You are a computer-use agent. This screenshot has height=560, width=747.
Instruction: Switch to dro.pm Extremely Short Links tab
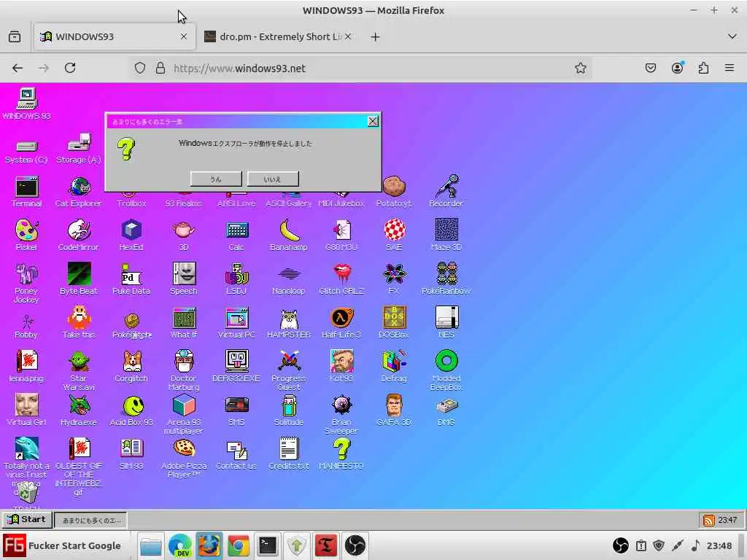tap(278, 36)
